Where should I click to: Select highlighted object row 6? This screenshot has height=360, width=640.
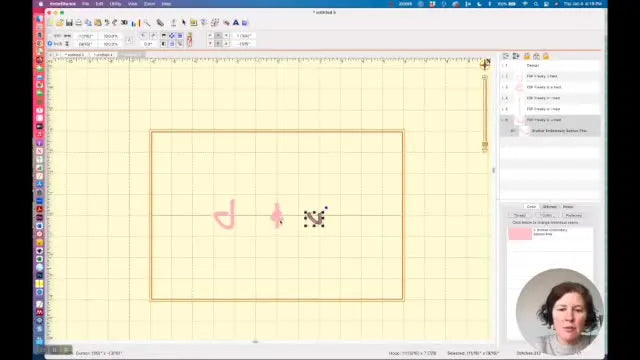[550, 120]
